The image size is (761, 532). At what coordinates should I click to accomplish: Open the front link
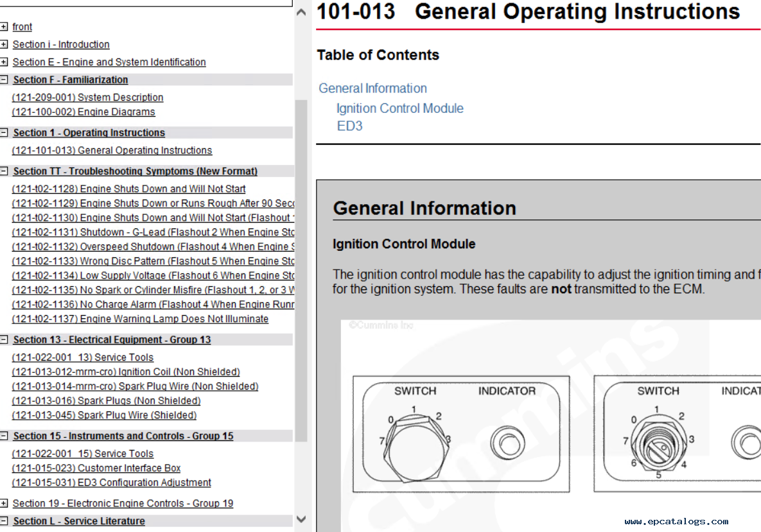point(22,27)
